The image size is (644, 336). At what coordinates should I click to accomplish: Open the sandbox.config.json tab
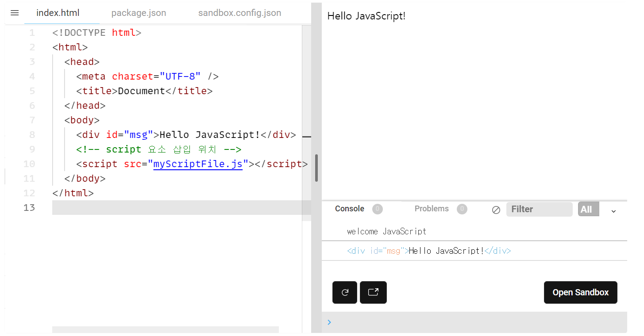click(239, 13)
